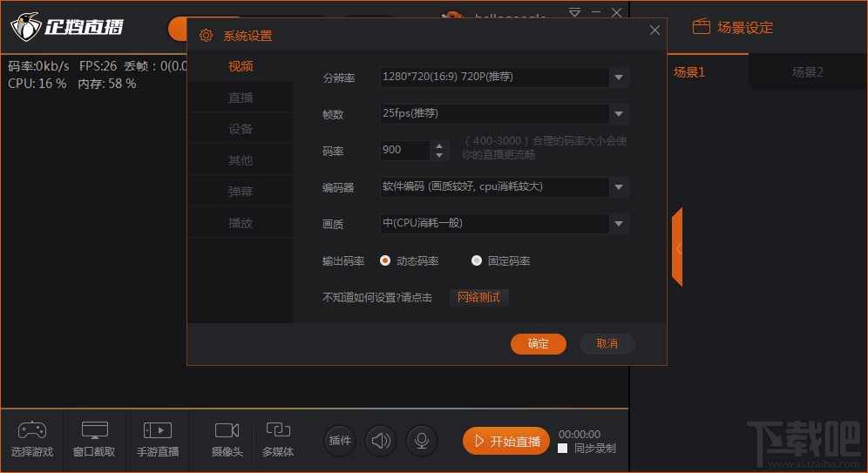Switch to the 播放 settings tab
This screenshot has width=868, height=473.
coord(241,222)
